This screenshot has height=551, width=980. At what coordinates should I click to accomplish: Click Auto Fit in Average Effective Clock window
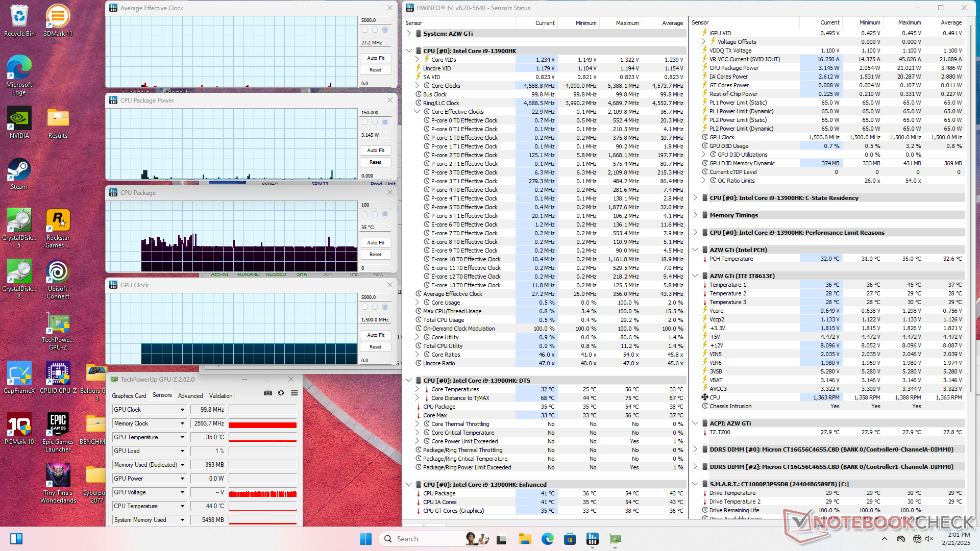pos(376,58)
